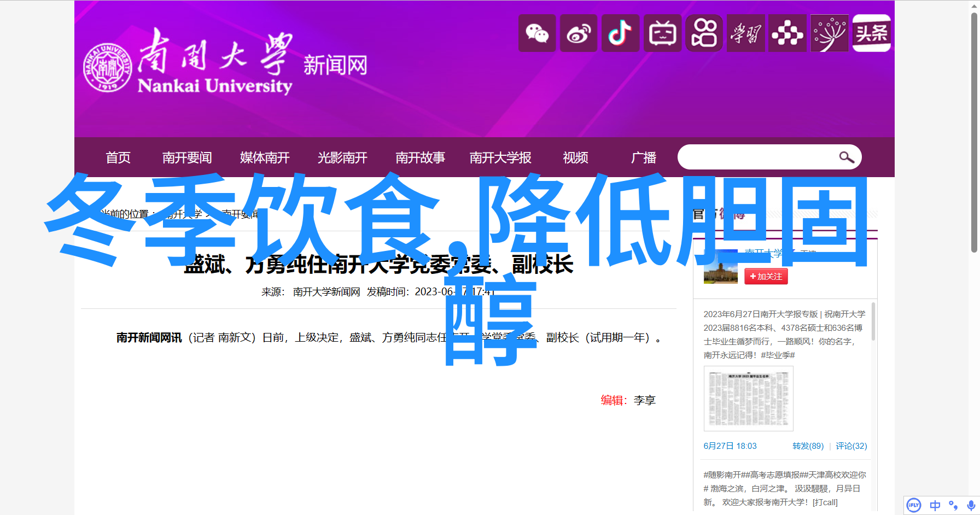Viewport: 980px width, 515px height.
Task: Open the Bilibili TV icon
Action: click(662, 34)
